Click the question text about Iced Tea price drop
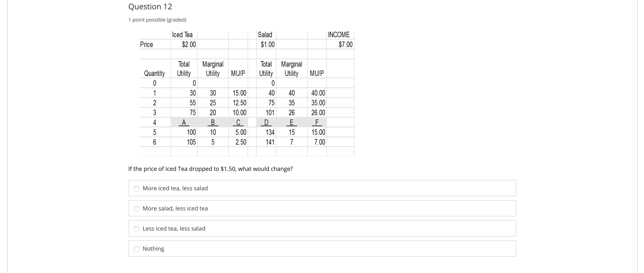The image size is (644, 273). 210,169
